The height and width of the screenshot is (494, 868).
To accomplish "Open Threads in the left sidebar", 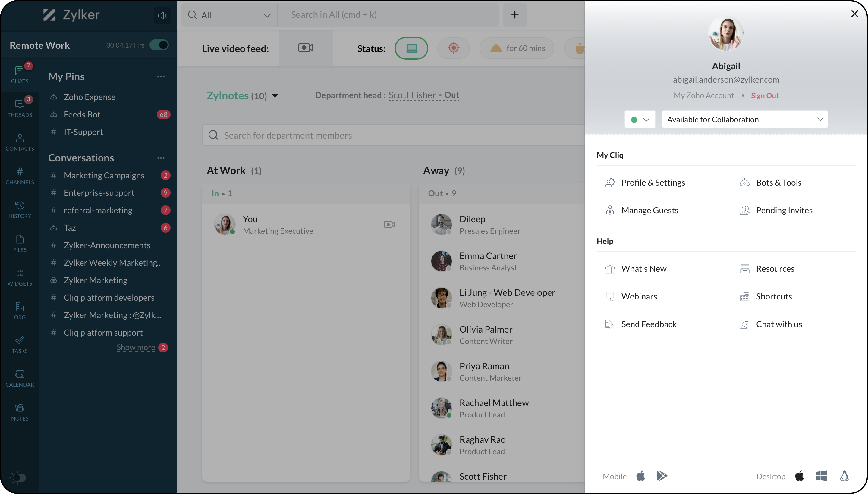I will [x=20, y=108].
